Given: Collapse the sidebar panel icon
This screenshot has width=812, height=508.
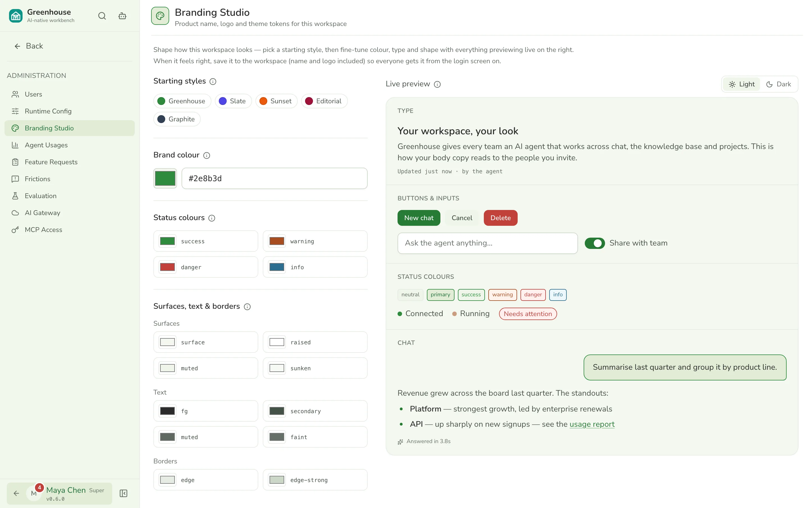Looking at the screenshot, I should (123, 493).
